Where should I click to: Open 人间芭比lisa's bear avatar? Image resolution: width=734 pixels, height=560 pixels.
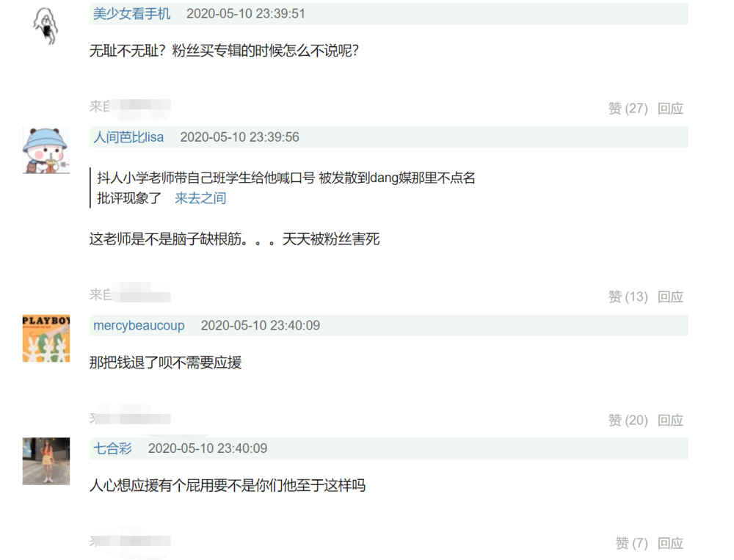click(x=46, y=150)
